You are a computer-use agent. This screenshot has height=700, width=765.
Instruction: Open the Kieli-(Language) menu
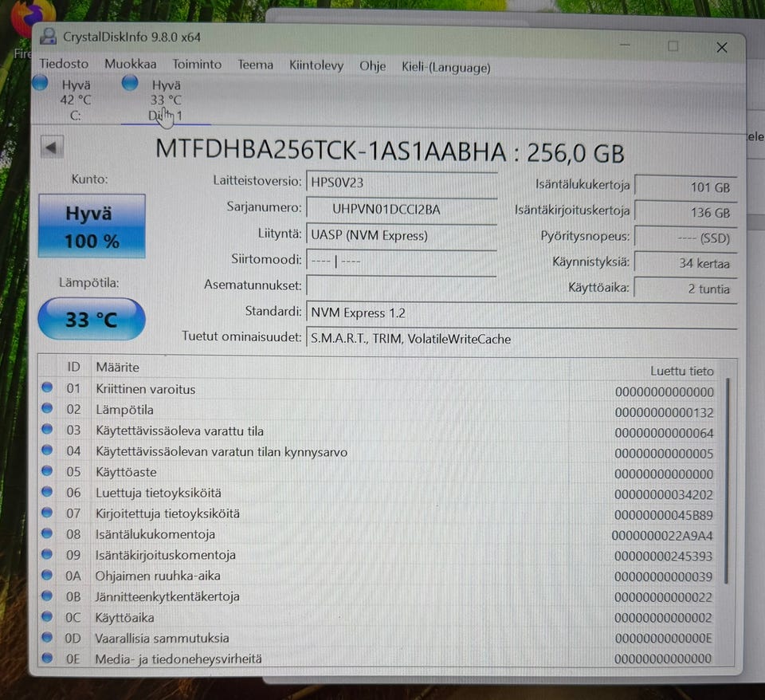446,67
